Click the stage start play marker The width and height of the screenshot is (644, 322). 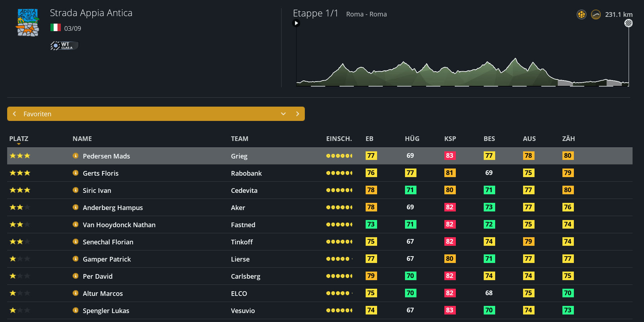(296, 23)
